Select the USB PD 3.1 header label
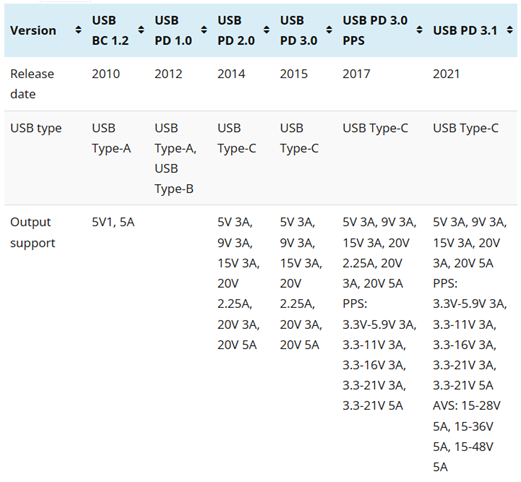 (465, 31)
